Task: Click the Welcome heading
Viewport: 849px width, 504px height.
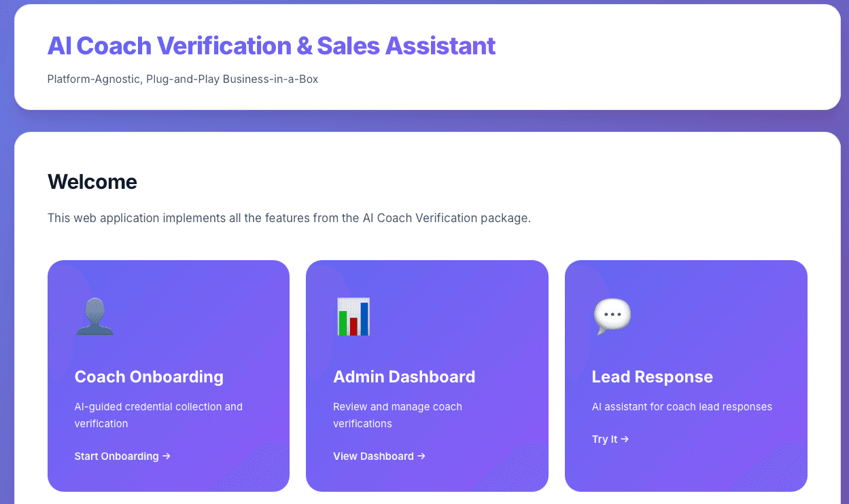Action: pos(92,182)
